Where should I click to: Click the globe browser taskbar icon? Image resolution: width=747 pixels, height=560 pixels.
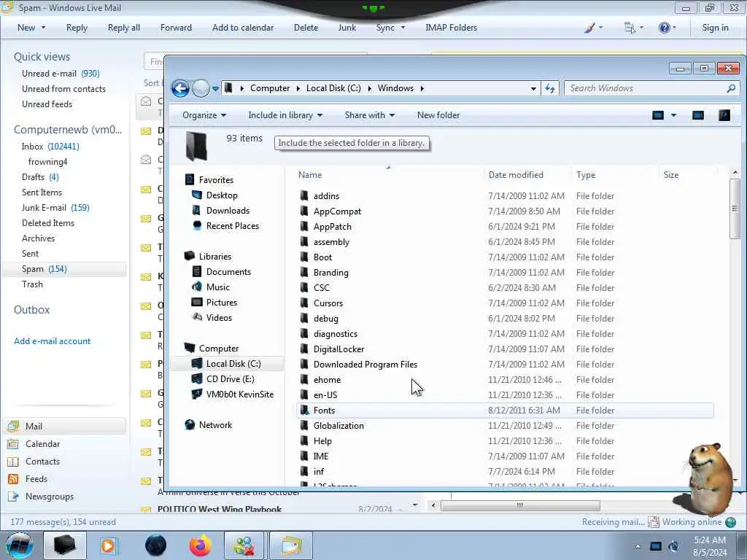click(156, 545)
